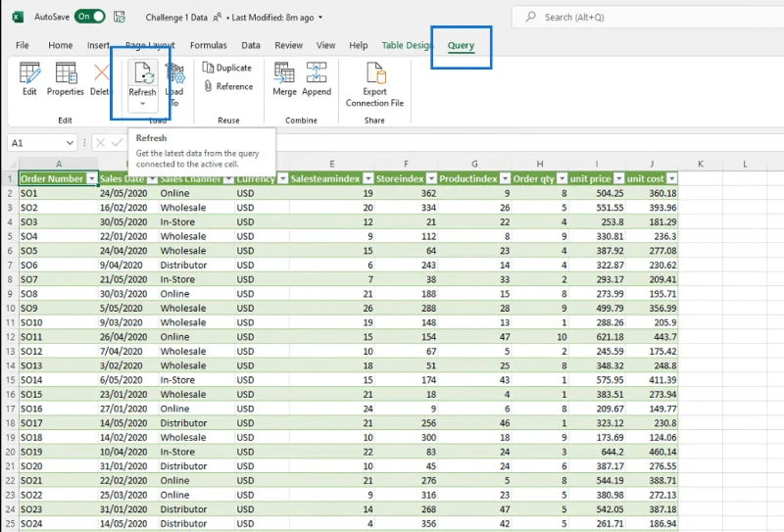Open Productindex filter dropdown
Image resolution: width=784 pixels, height=532 pixels.
(506, 179)
